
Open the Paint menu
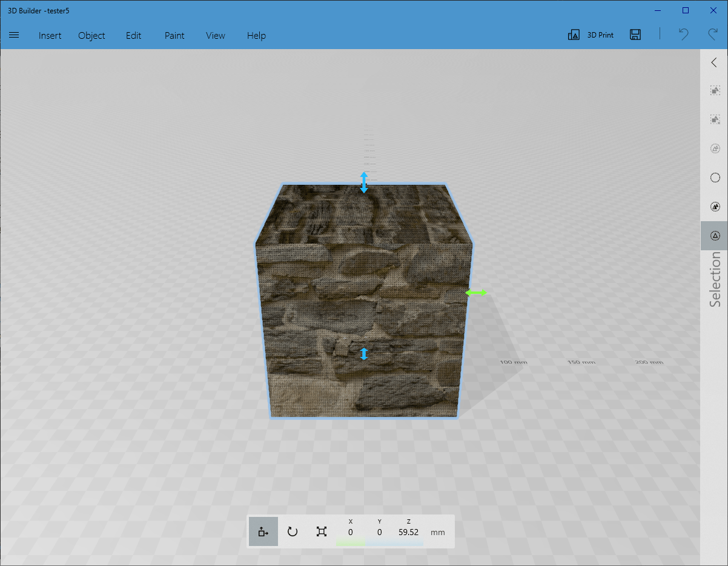174,36
